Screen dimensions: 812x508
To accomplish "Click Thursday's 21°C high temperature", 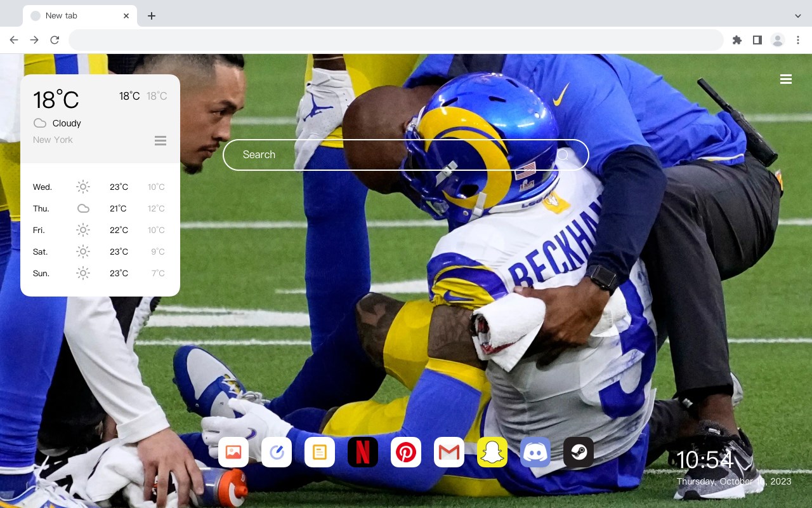I will 118,208.
